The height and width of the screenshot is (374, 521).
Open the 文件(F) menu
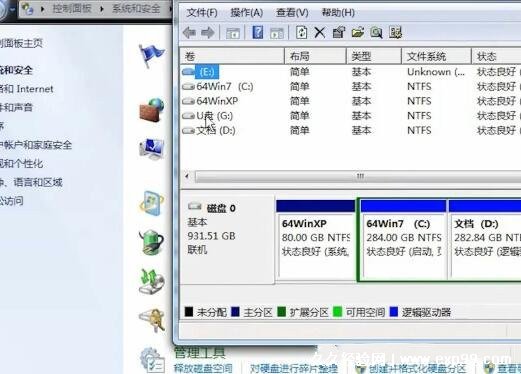(x=202, y=13)
